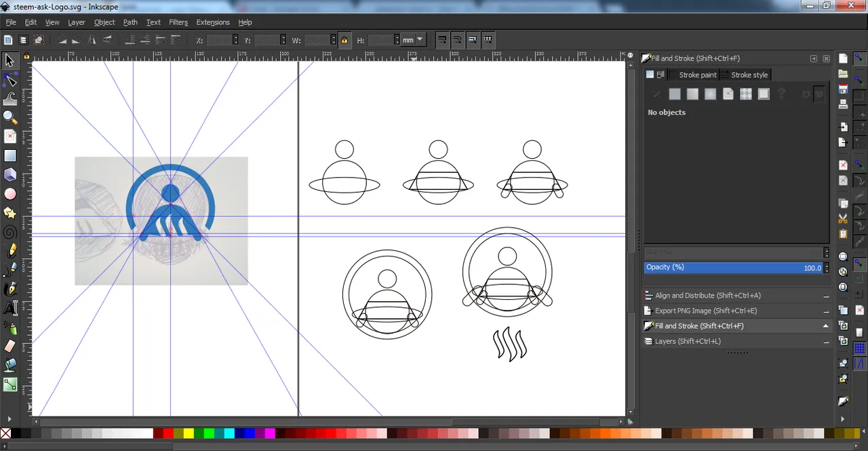Switch to the Fill tab

656,75
